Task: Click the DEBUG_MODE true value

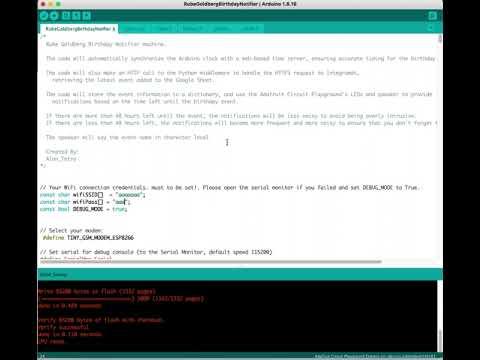Action: click(119, 209)
